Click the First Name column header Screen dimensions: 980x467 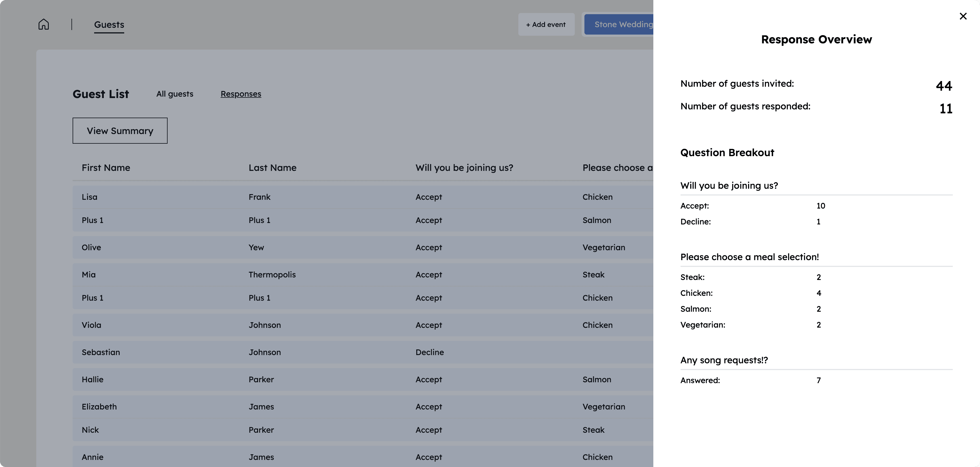106,168
